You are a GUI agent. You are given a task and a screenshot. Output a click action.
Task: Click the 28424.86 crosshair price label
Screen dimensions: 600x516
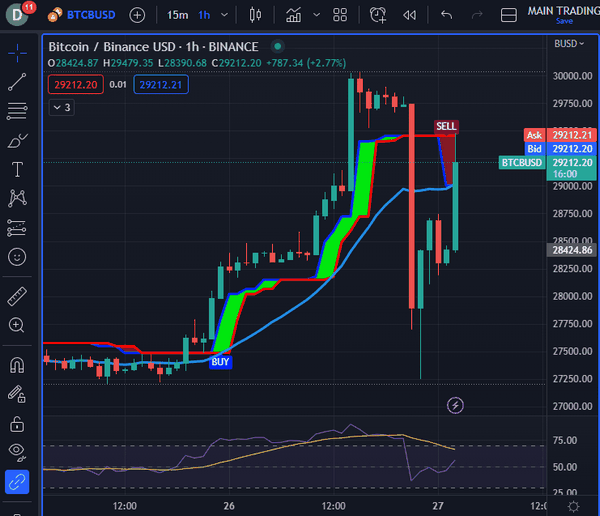[572, 250]
